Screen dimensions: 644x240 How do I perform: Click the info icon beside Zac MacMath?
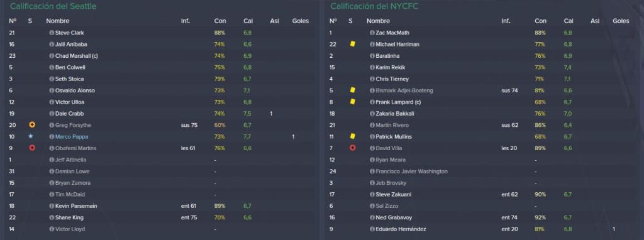372,33
